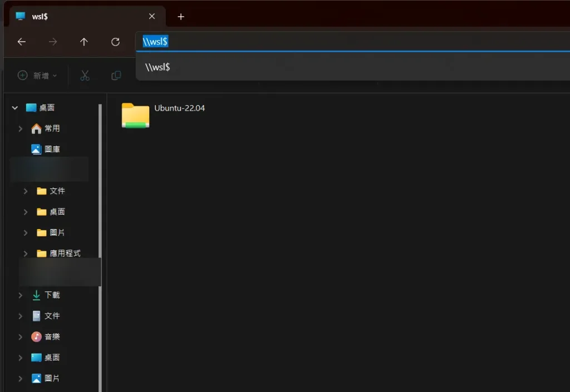Select the 應用程式 folder
Viewport: 570px width, 392px height.
pyautogui.click(x=58, y=254)
